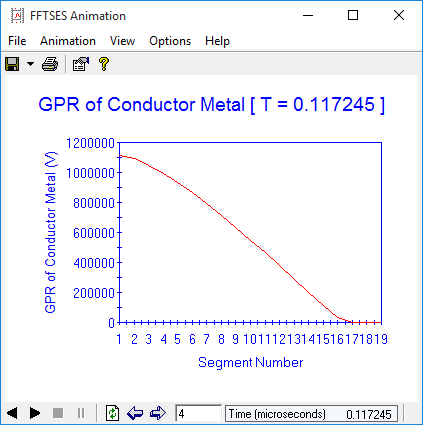This screenshot has height=425, width=423.
Task: Open the Help menu
Action: tap(217, 41)
